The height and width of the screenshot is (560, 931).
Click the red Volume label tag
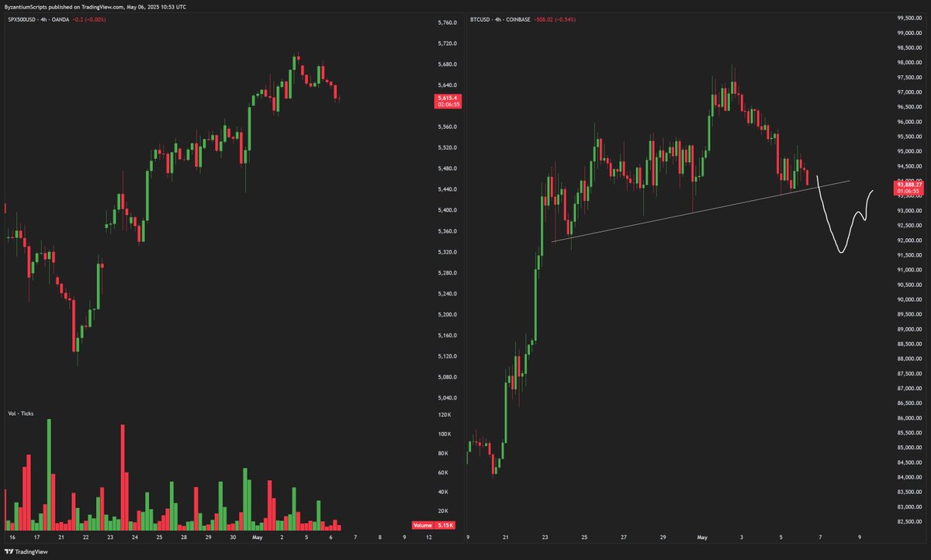click(x=424, y=526)
